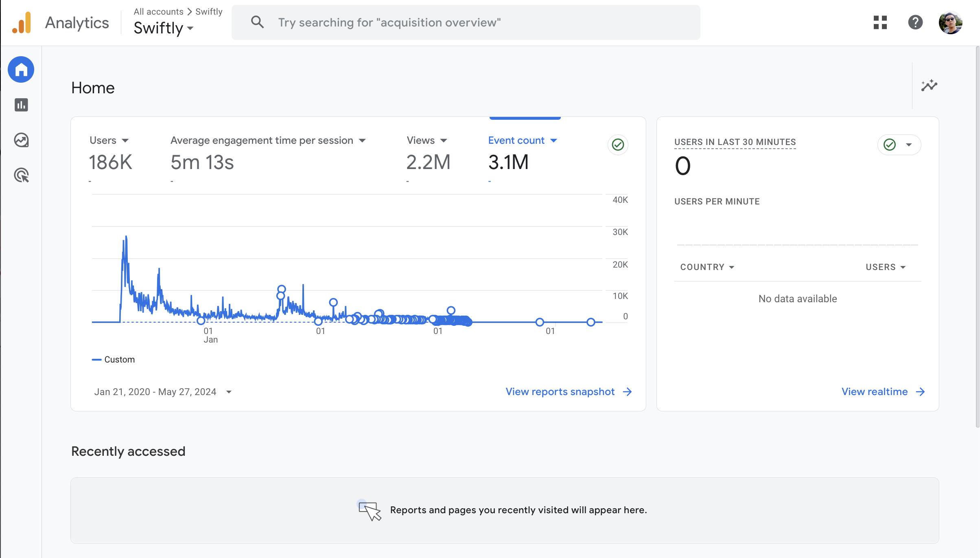The width and height of the screenshot is (980, 558).
Task: Open the Google apps grid icon
Action: (880, 22)
